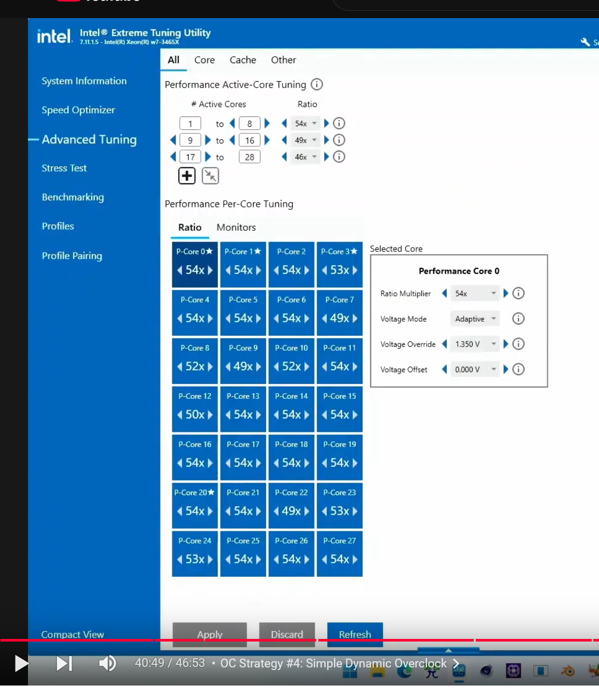Decrease the P-Core 22 ratio
Image resolution: width=599 pixels, height=700 pixels.
click(276, 511)
